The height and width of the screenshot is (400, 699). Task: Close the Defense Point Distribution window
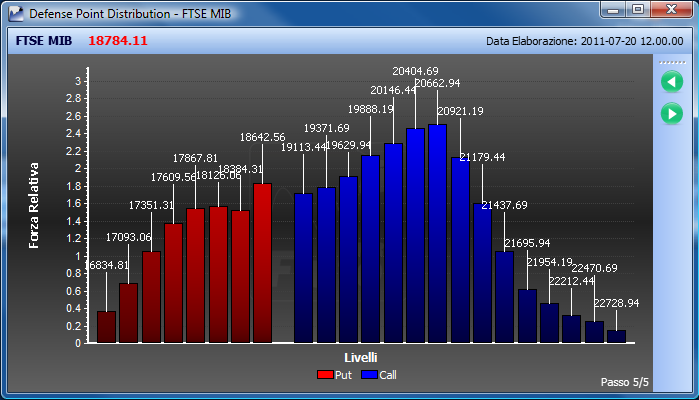[671, 9]
